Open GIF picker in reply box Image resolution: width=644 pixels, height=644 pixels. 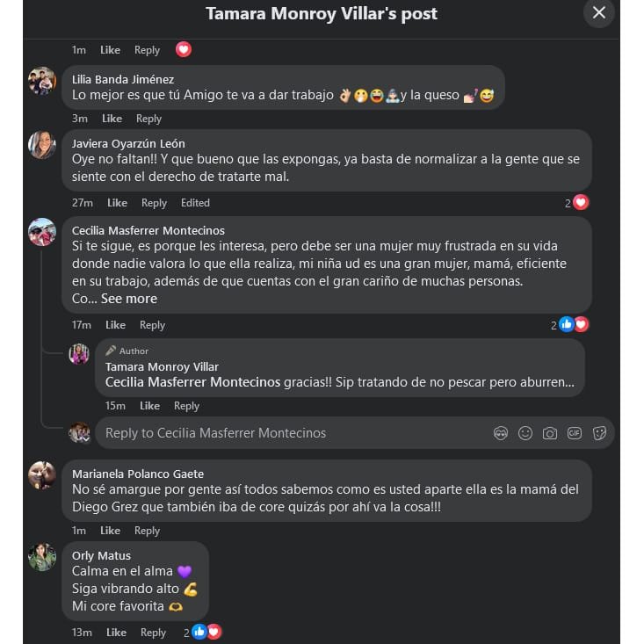[575, 433]
